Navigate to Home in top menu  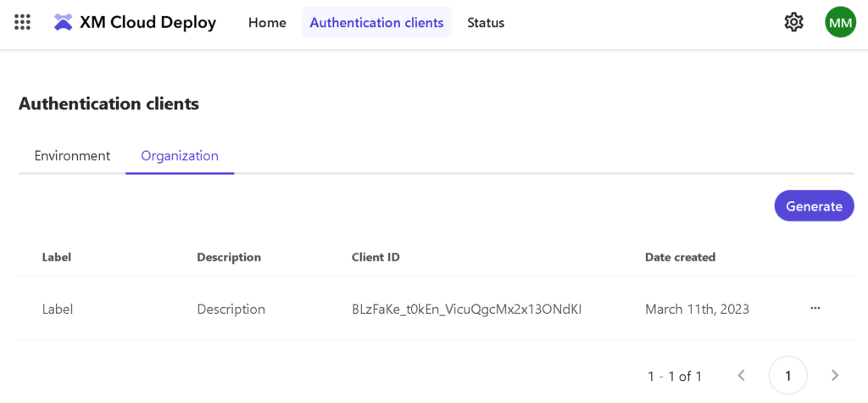(x=267, y=23)
